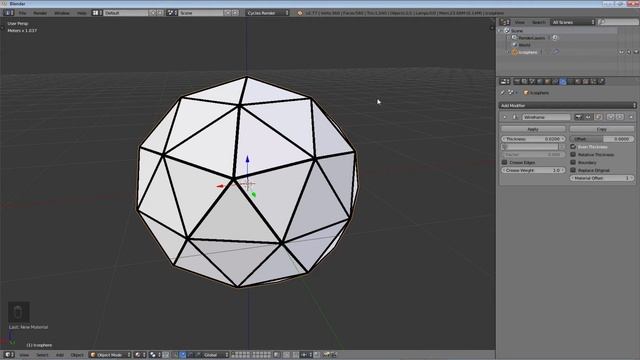Open the Constraints properties tab
The height and width of the screenshot is (360, 640).
point(555,81)
